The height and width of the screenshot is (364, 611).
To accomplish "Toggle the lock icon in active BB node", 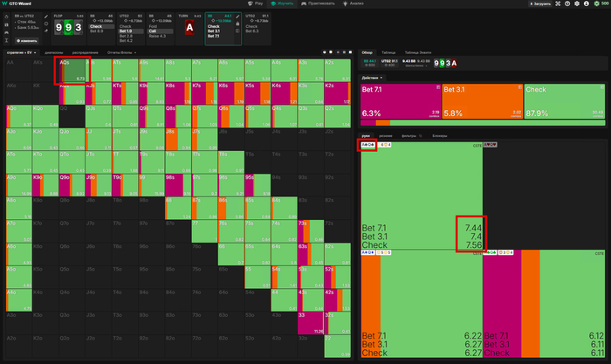I will tap(237, 24).
